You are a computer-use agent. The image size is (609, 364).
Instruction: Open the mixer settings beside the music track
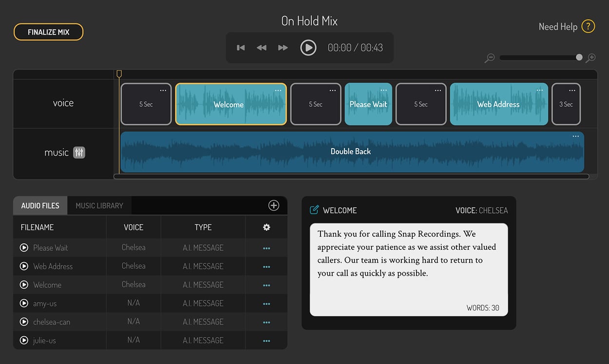tap(79, 152)
